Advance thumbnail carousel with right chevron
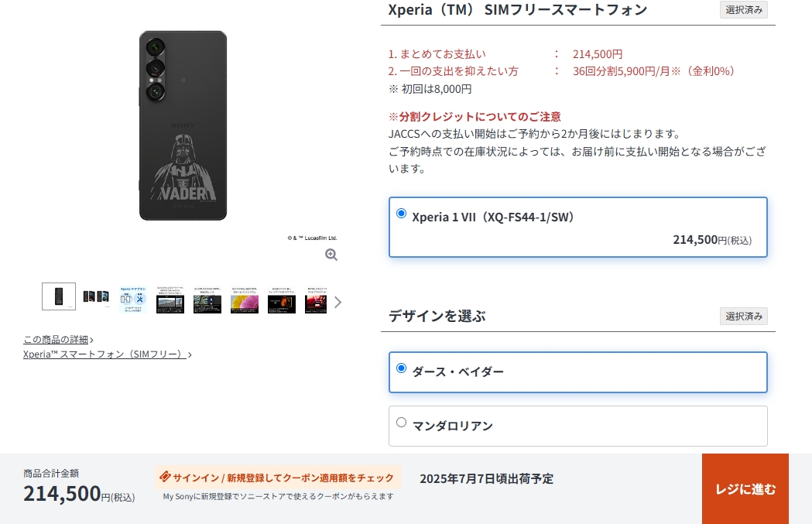 [x=337, y=302]
